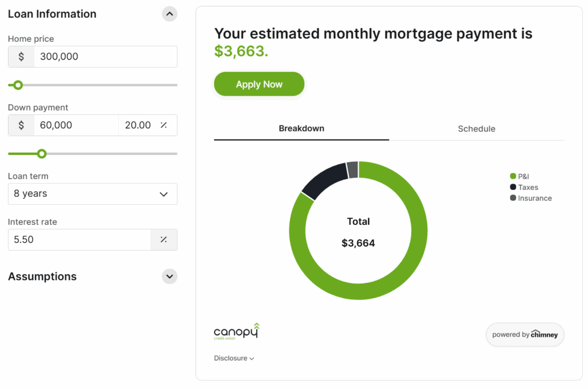
Task: Click the dollar sign prefix on home price
Action: (21, 56)
